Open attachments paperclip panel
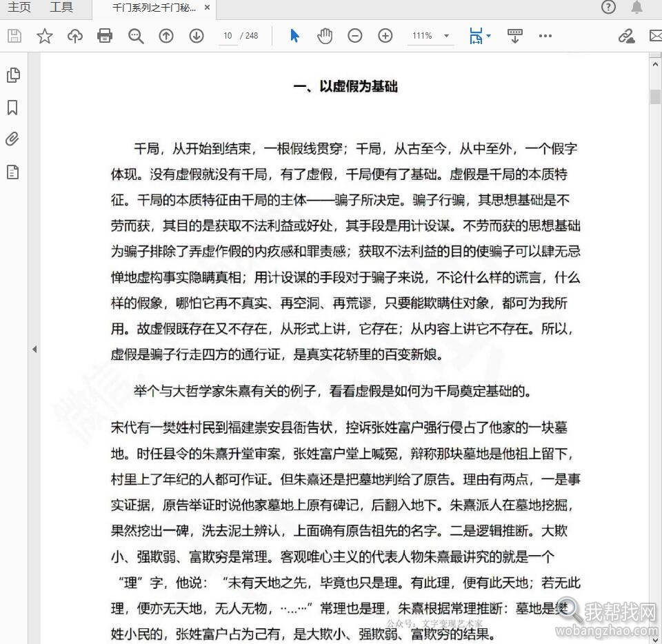 [12, 139]
